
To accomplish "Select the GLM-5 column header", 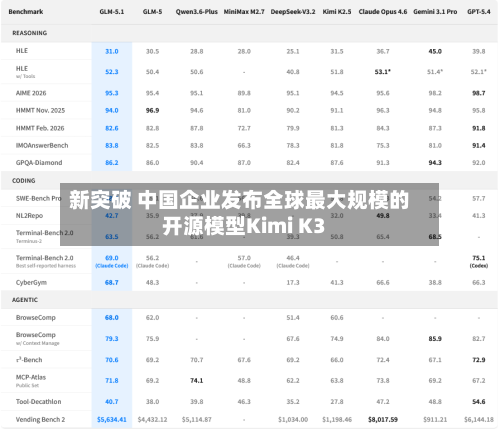I will (x=152, y=12).
